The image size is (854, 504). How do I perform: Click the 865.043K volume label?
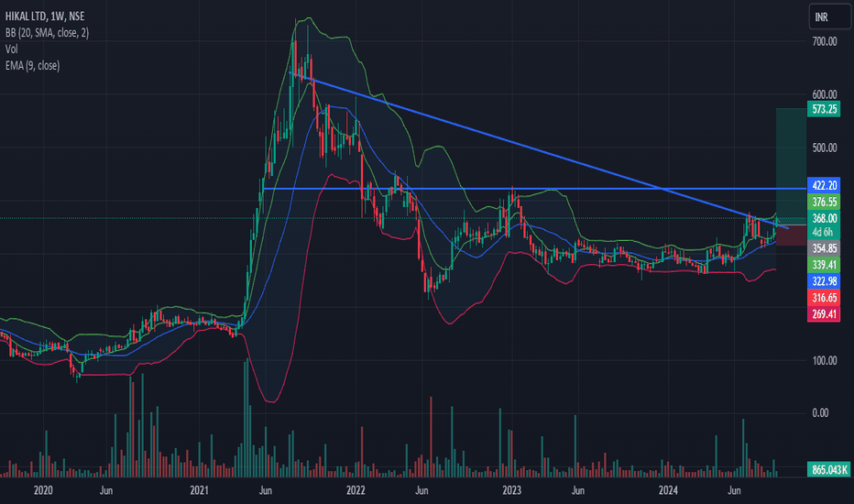tap(828, 469)
